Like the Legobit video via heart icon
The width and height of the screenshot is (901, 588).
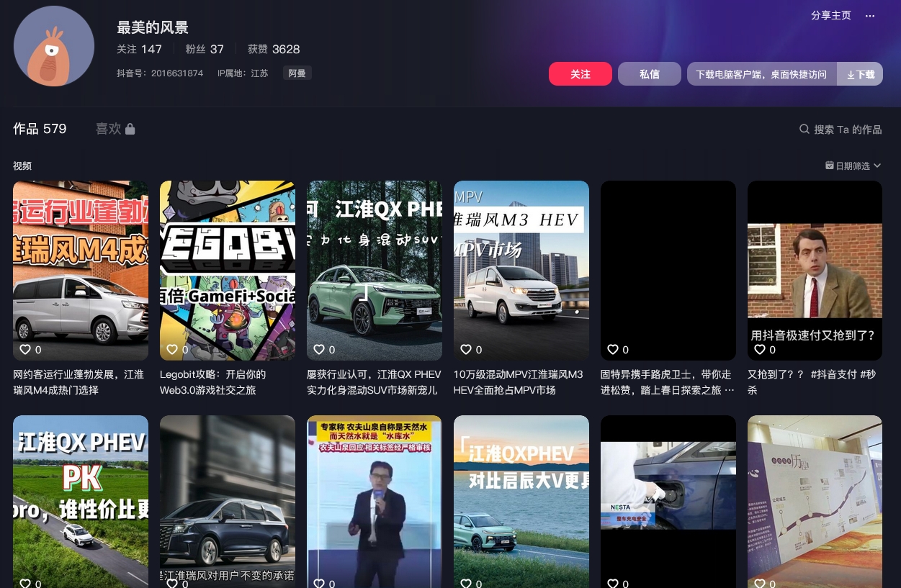[172, 350]
